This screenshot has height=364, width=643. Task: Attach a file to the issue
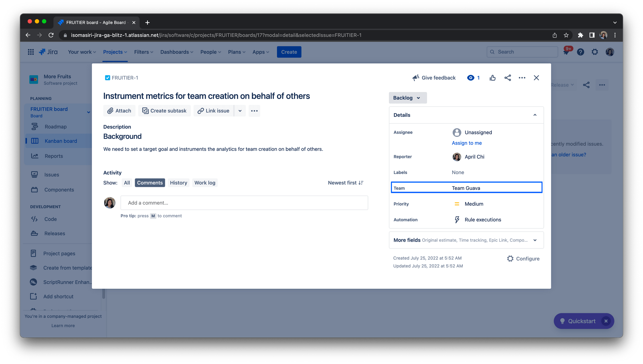(x=119, y=111)
